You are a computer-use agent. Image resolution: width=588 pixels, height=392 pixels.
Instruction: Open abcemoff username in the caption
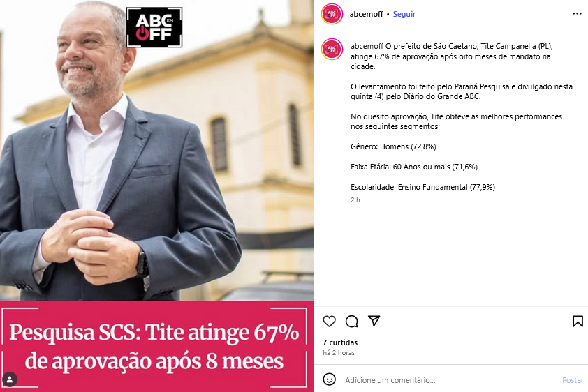[367, 46]
